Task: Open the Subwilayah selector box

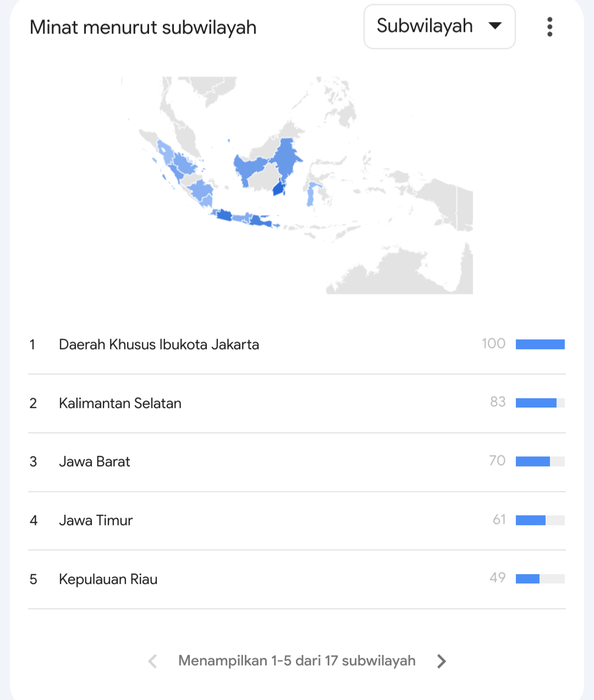Action: point(439,26)
